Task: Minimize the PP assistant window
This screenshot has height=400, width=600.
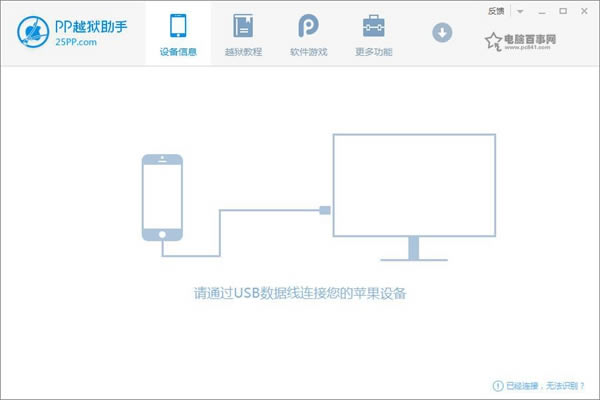Action: 542,11
